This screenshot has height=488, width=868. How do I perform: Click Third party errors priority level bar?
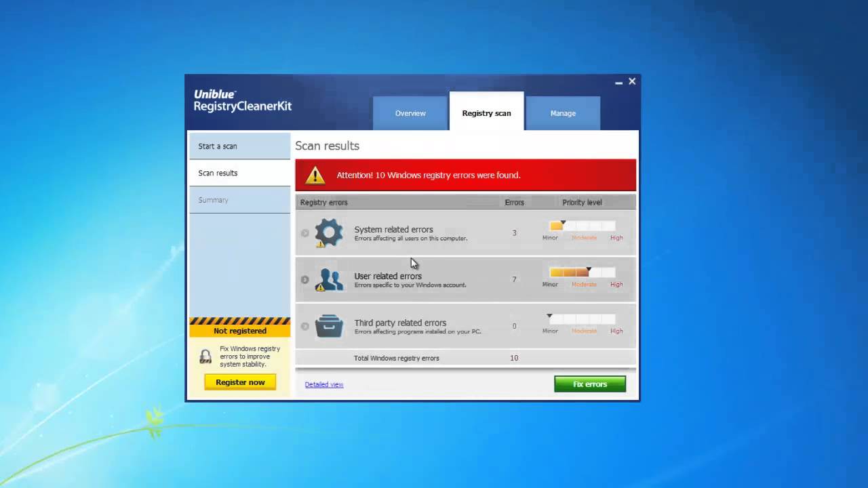click(x=582, y=319)
